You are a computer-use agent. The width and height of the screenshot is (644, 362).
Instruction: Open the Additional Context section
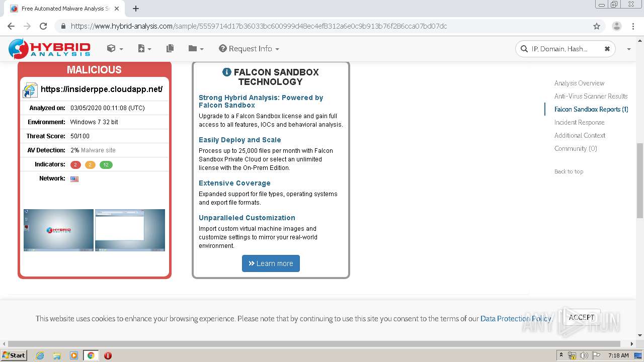580,135
